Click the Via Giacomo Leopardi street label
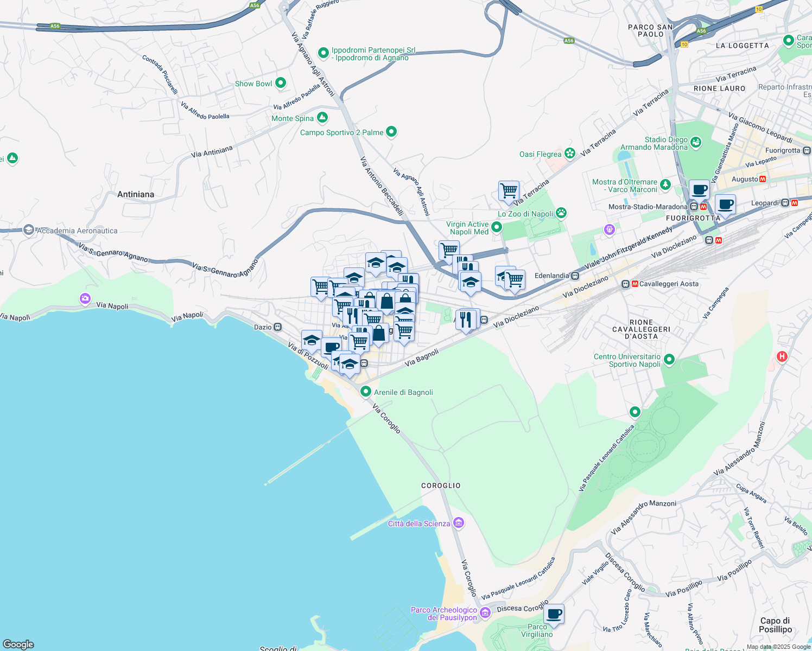Image resolution: width=812 pixels, height=651 pixels. coord(760,127)
